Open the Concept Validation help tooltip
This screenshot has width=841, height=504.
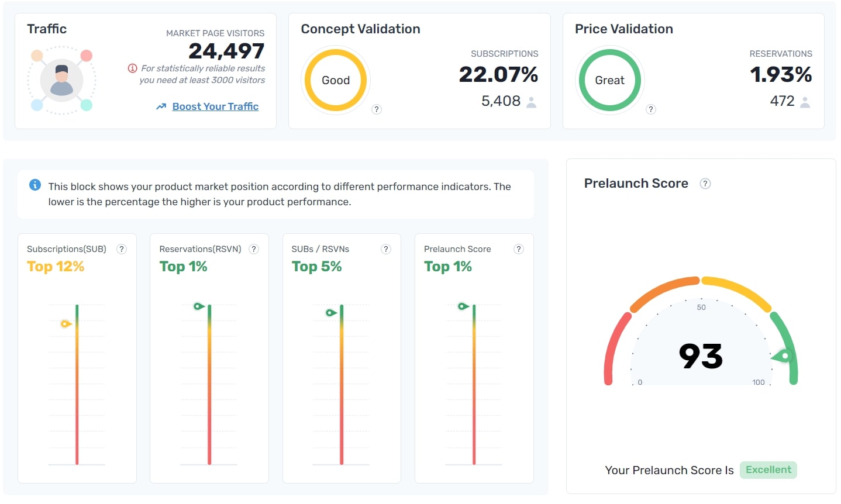coord(377,109)
